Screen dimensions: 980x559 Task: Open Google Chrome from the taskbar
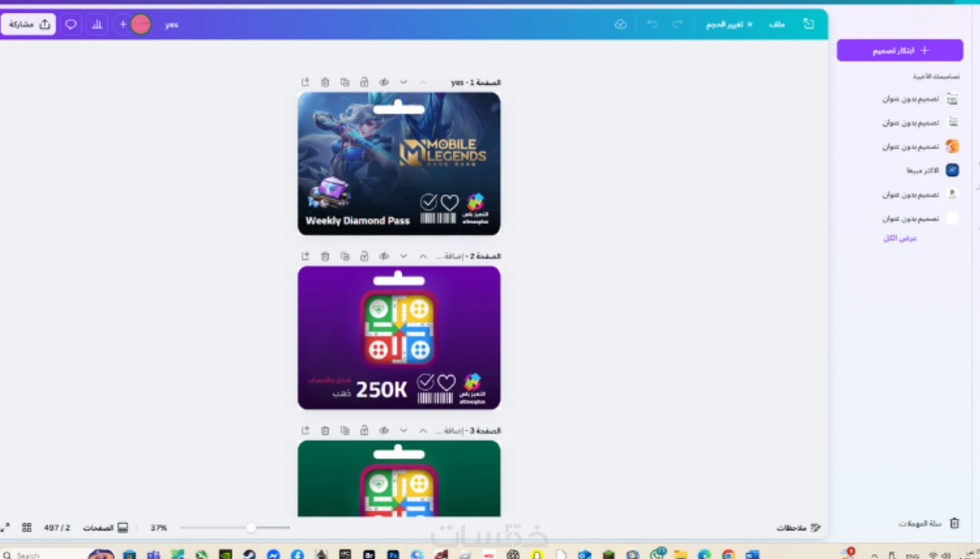click(729, 554)
